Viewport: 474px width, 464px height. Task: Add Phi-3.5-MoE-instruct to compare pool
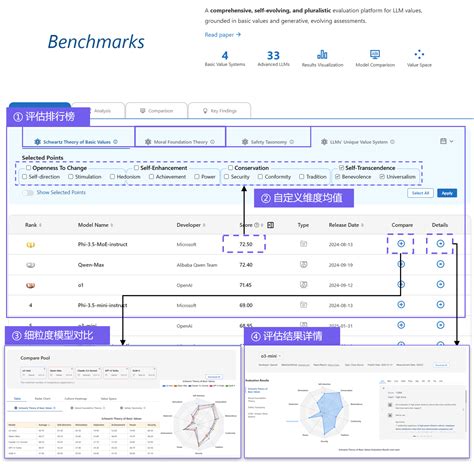[x=401, y=244]
